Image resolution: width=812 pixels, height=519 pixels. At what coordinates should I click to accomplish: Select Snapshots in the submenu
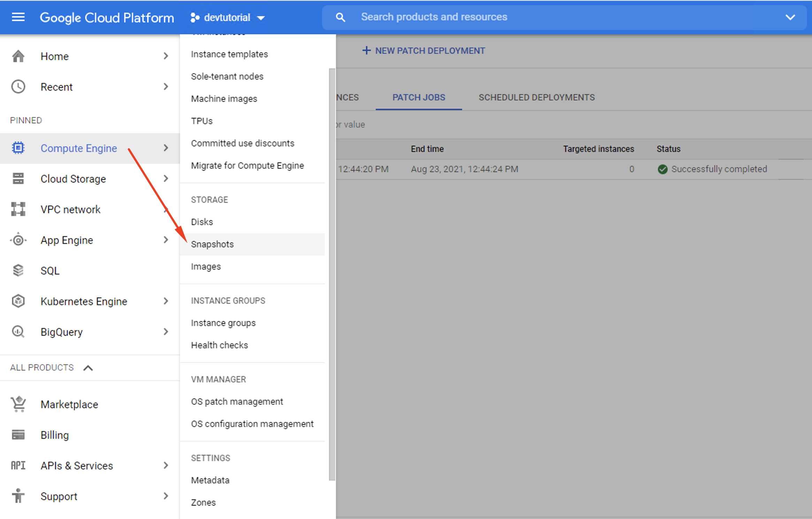pos(252,244)
